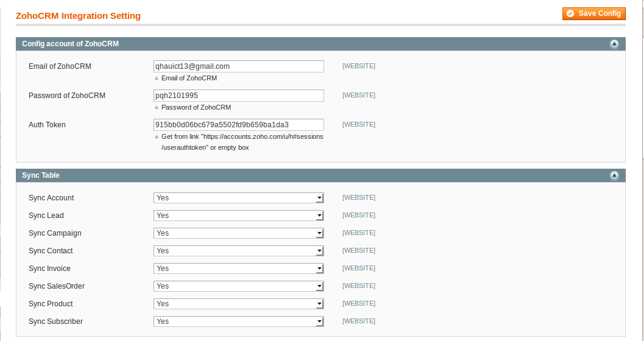Click the 'Sync Product' label

click(51, 304)
